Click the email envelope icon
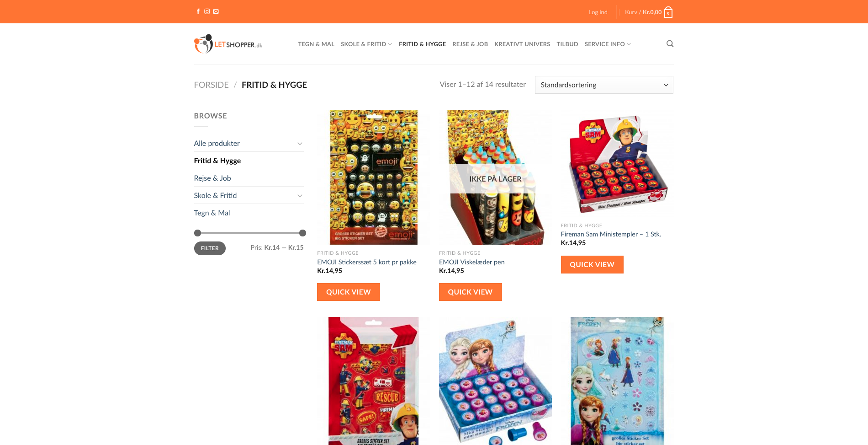 (x=216, y=11)
